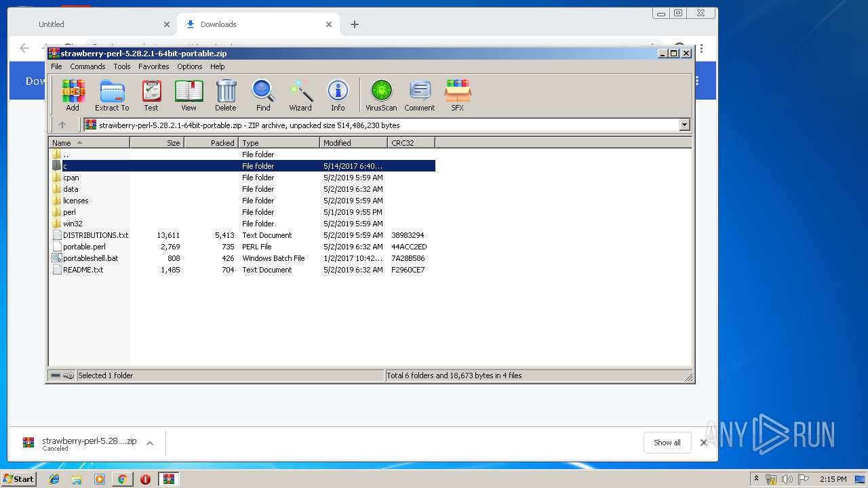Click the canceled strawberry-perl zip download

tap(89, 443)
